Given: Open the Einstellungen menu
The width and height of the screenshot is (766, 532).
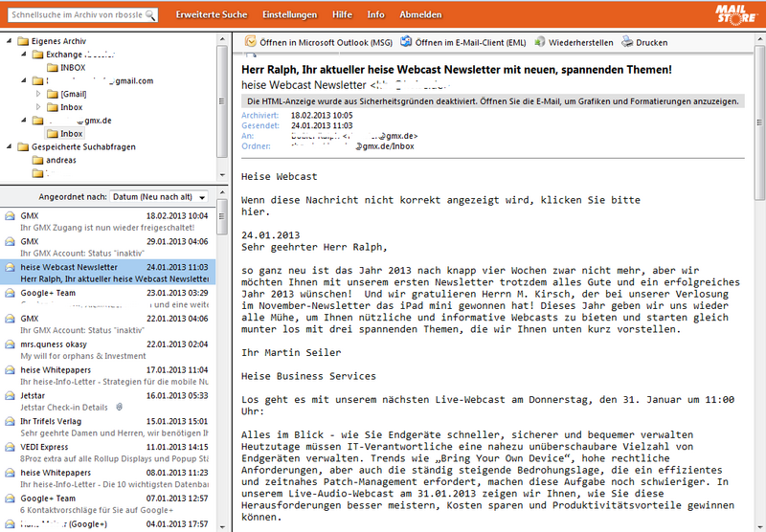Looking at the screenshot, I should coord(289,15).
